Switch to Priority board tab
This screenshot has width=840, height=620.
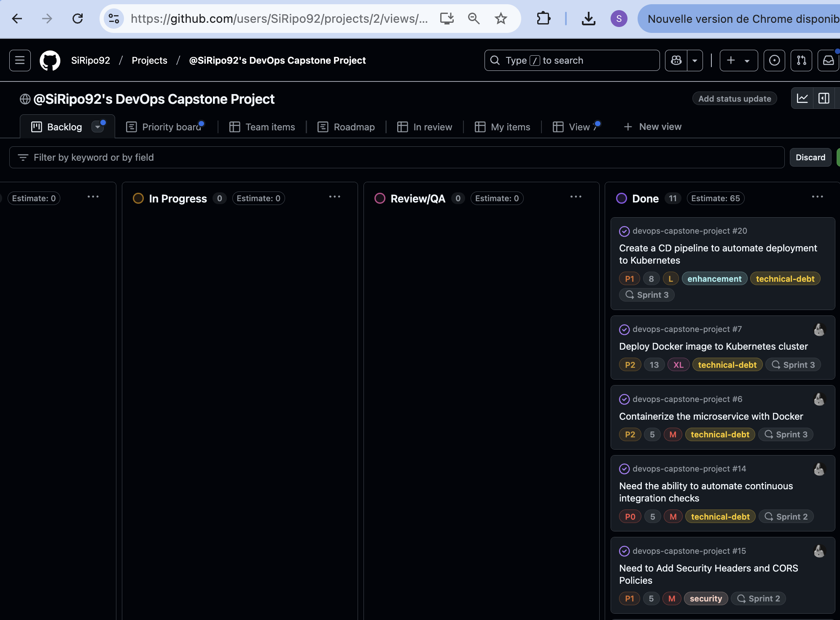pyautogui.click(x=165, y=127)
